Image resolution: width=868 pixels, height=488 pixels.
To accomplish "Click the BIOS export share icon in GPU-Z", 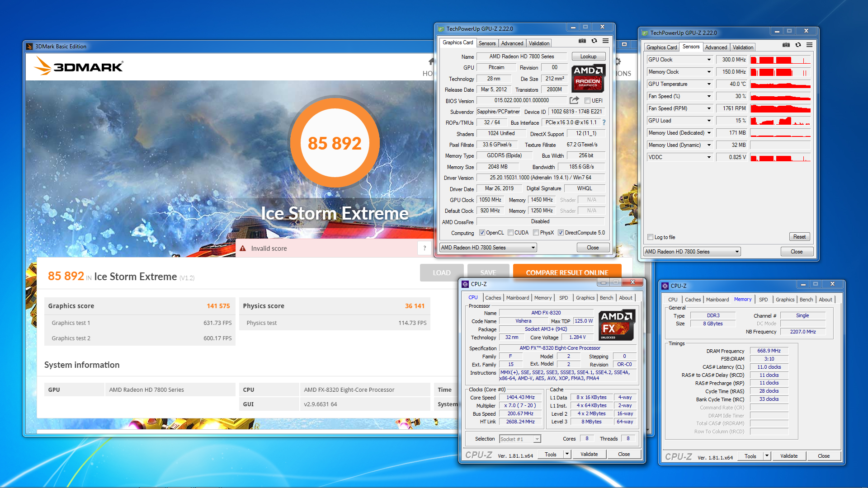I will coord(574,100).
